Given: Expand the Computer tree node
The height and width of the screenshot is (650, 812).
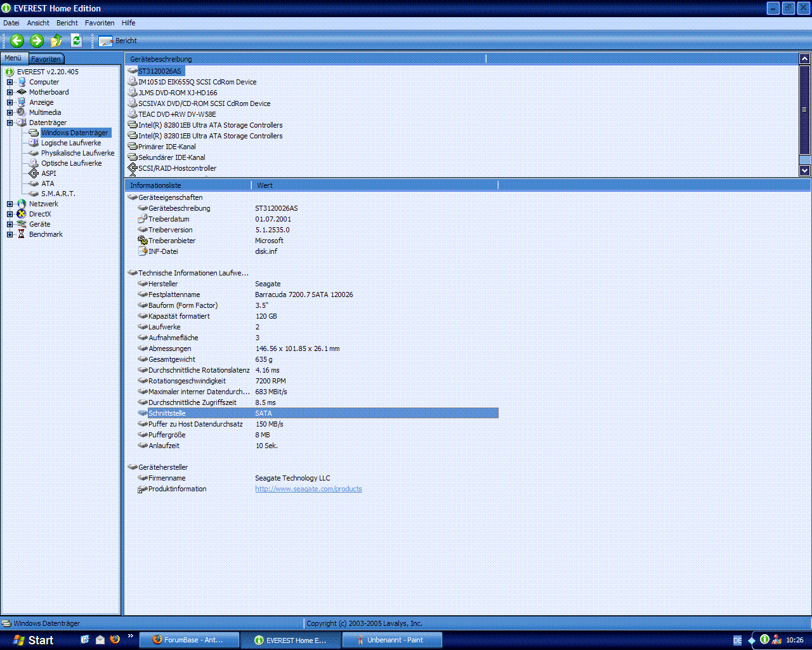Looking at the screenshot, I should (x=10, y=82).
